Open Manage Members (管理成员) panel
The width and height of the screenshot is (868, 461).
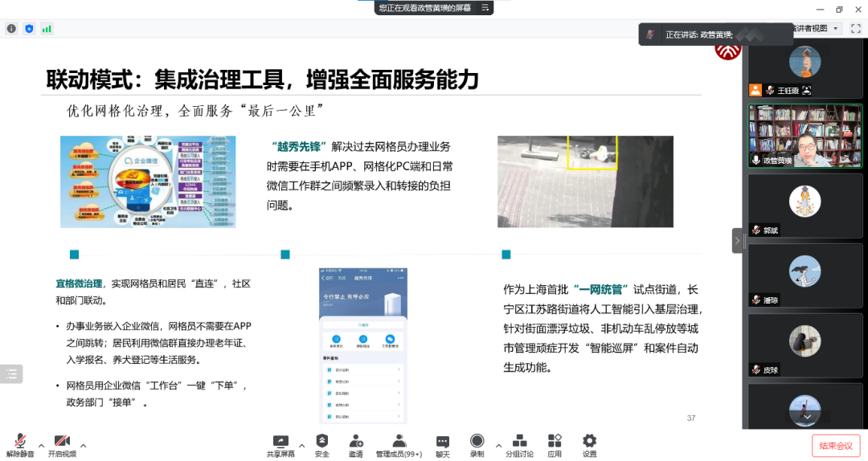399,442
